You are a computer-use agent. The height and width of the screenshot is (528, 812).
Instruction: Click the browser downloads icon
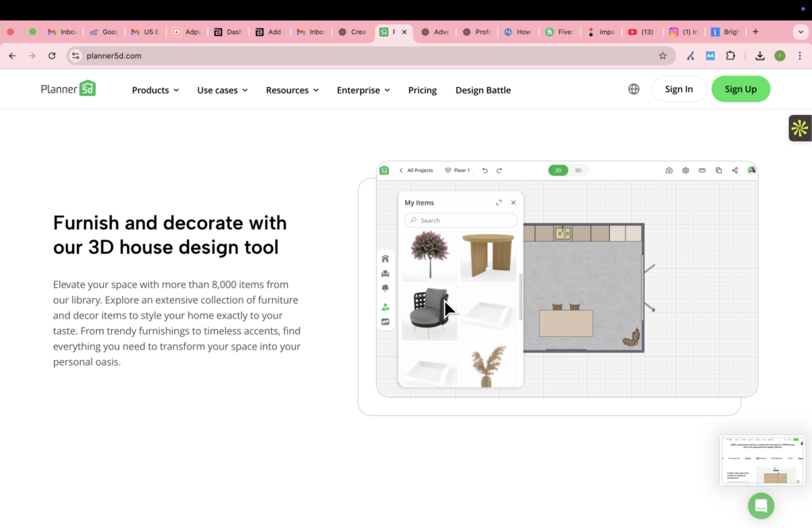(760, 56)
